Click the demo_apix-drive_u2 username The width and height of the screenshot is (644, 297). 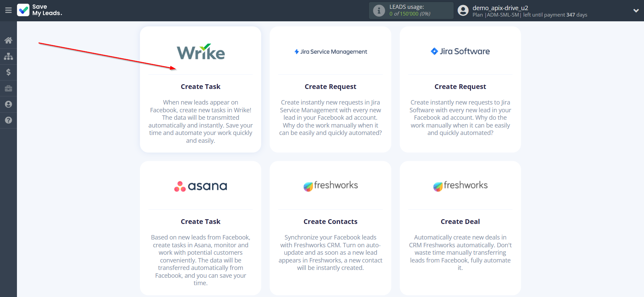pos(500,8)
